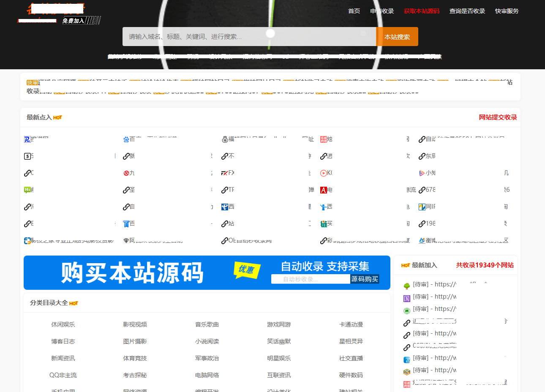Click inside the main search input box
Viewport: 545px width, 392px height.
click(x=249, y=36)
